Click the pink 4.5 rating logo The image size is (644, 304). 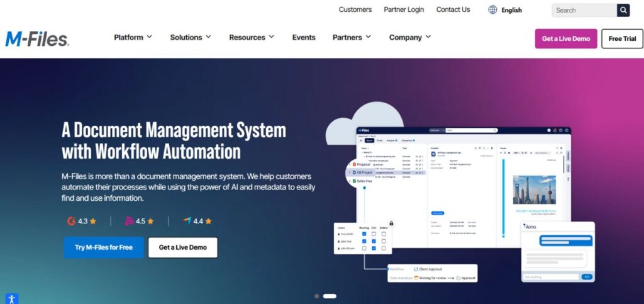129,221
